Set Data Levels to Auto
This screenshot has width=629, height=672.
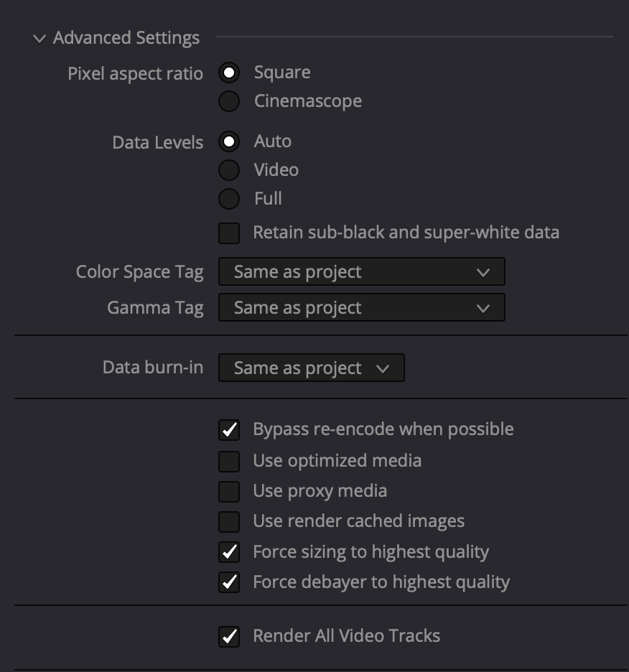[229, 141]
